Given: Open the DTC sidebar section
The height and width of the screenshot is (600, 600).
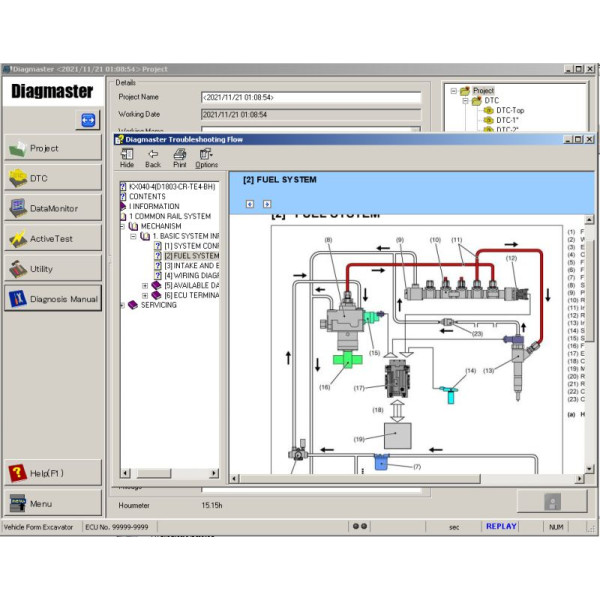Looking at the screenshot, I should coord(52,178).
